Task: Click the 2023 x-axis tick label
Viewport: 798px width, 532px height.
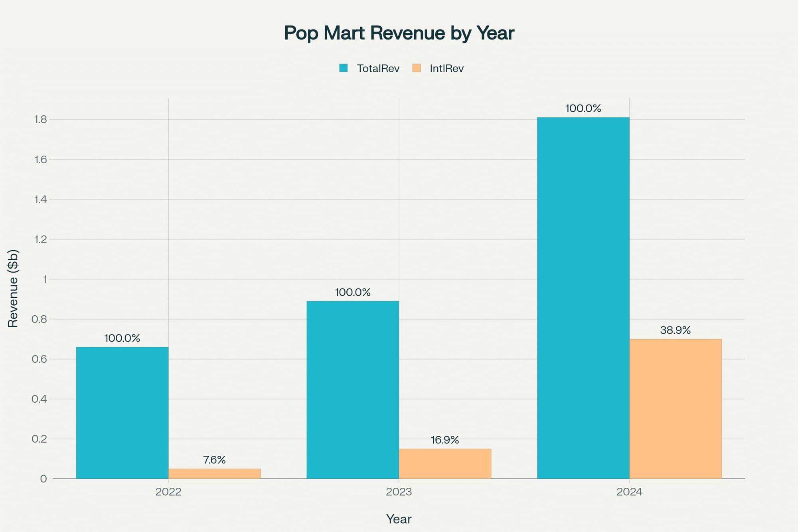Action: [399, 492]
